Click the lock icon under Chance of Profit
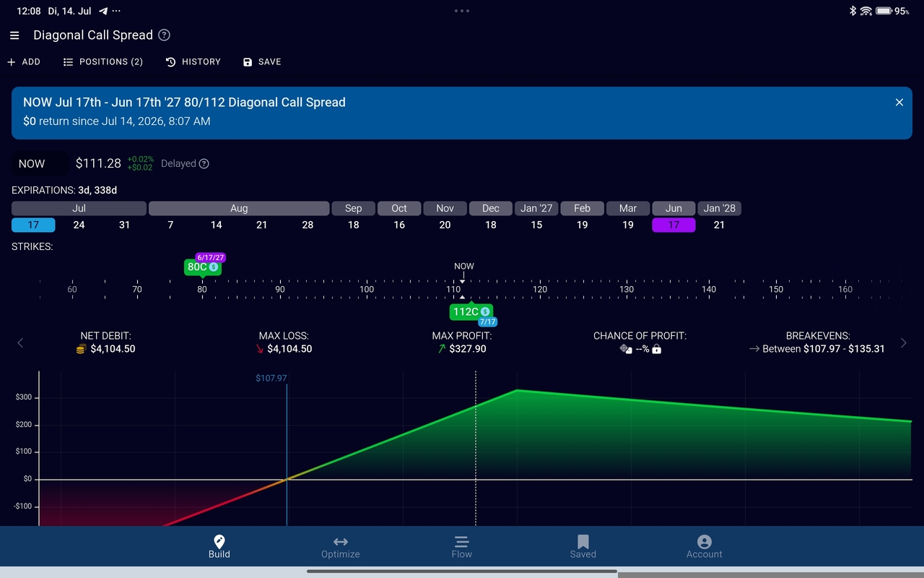Screen dimensions: 924x578 [x=656, y=349]
